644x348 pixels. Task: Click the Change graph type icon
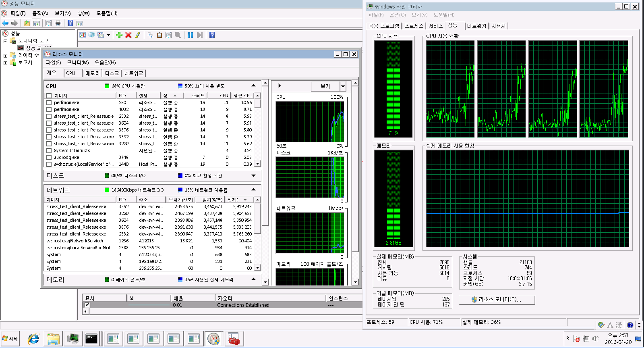(101, 35)
